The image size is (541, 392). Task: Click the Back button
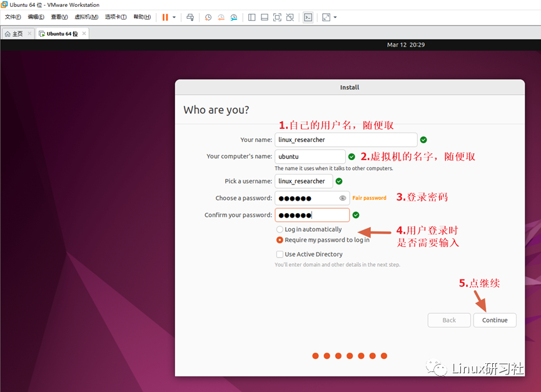[449, 320]
